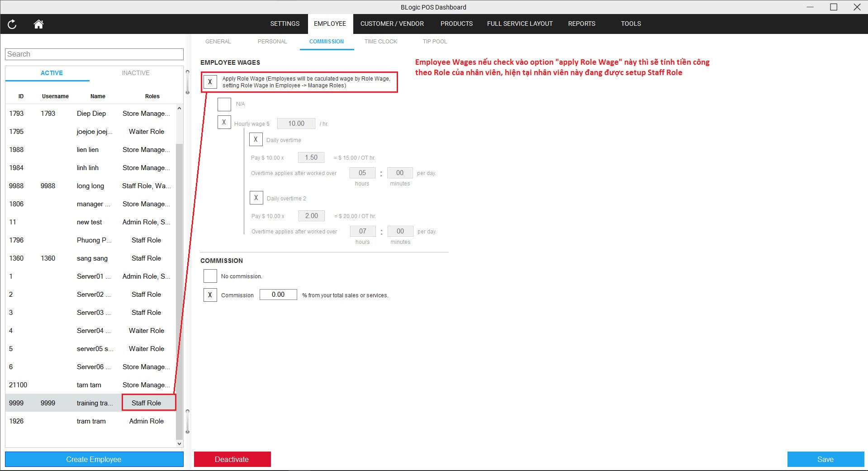868x471 pixels.
Task: Click the refresh icon in top toolbar
Action: [x=12, y=24]
